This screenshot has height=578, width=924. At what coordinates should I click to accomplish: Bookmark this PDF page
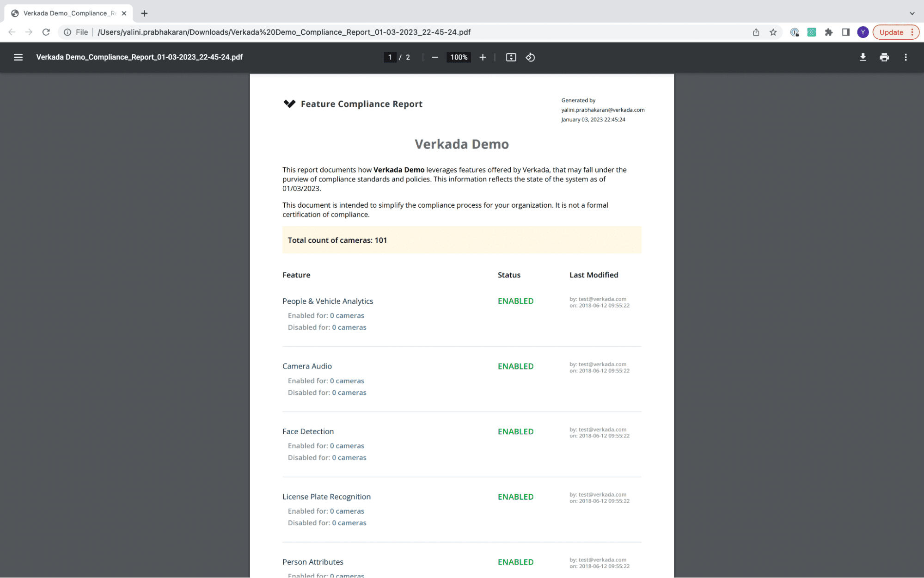point(773,32)
